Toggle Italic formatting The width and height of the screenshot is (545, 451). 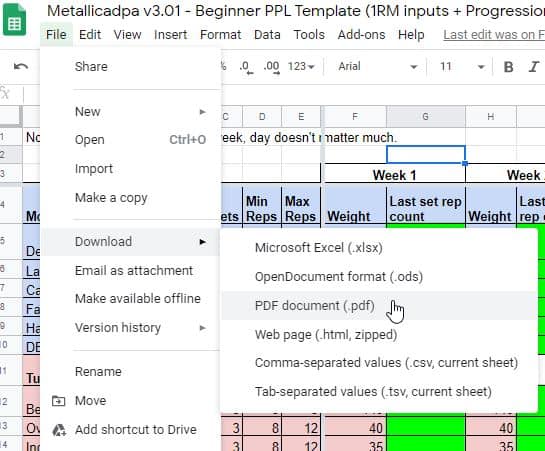(x=534, y=67)
